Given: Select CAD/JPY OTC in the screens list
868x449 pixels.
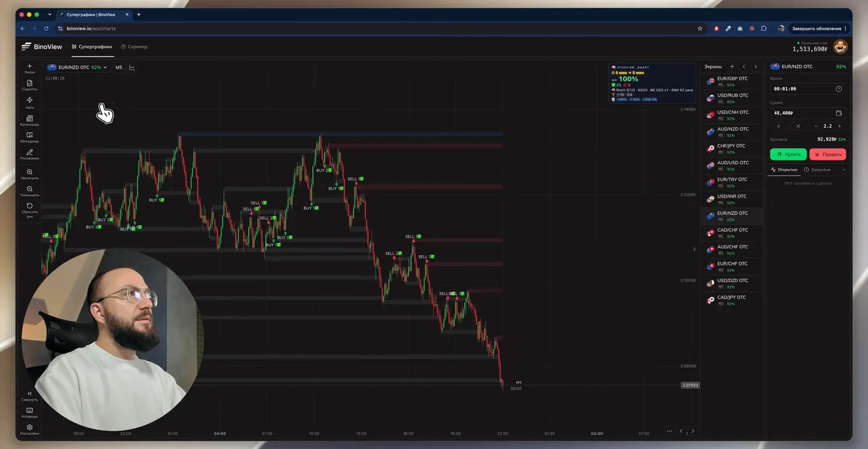Looking at the screenshot, I should tap(732, 300).
